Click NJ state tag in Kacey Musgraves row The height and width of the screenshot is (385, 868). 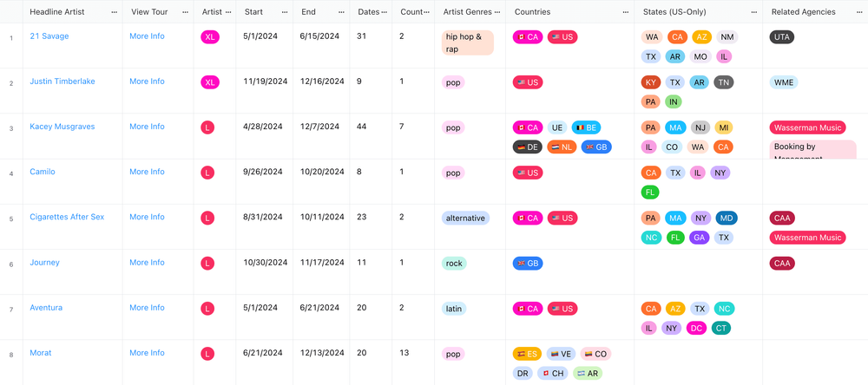700,127
